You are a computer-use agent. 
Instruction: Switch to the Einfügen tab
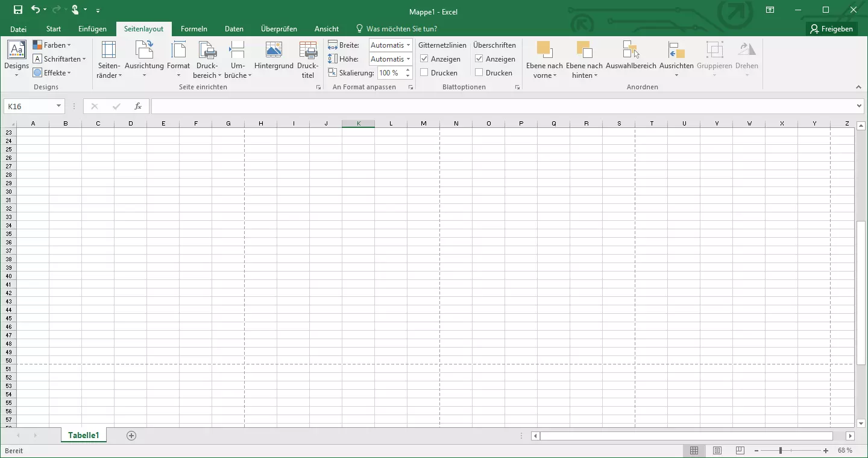92,29
